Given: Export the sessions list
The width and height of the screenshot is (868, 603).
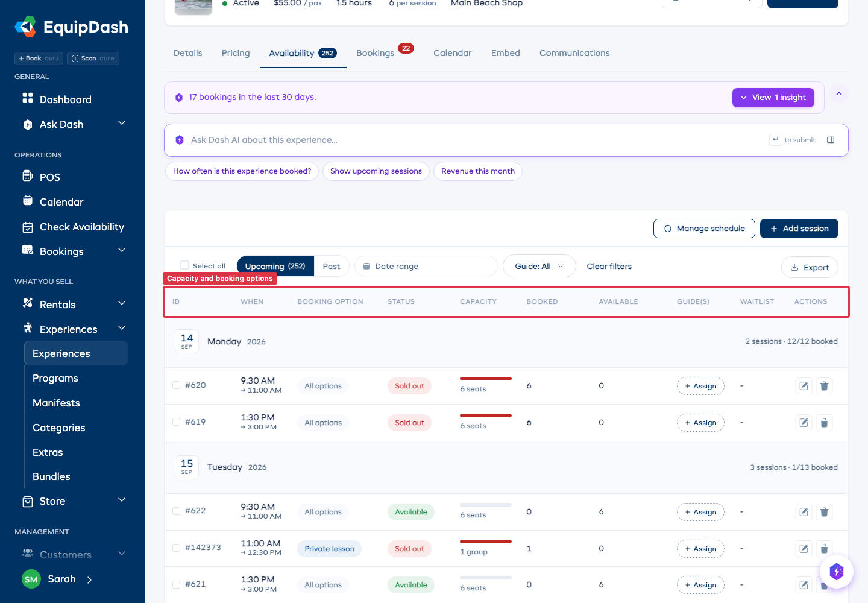Looking at the screenshot, I should (x=810, y=268).
